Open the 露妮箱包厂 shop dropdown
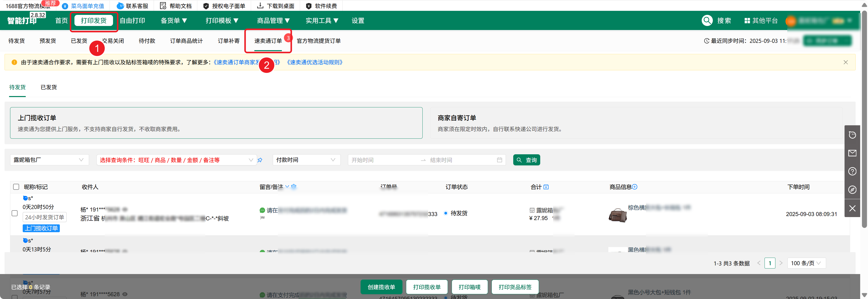868x299 pixels. click(49, 160)
